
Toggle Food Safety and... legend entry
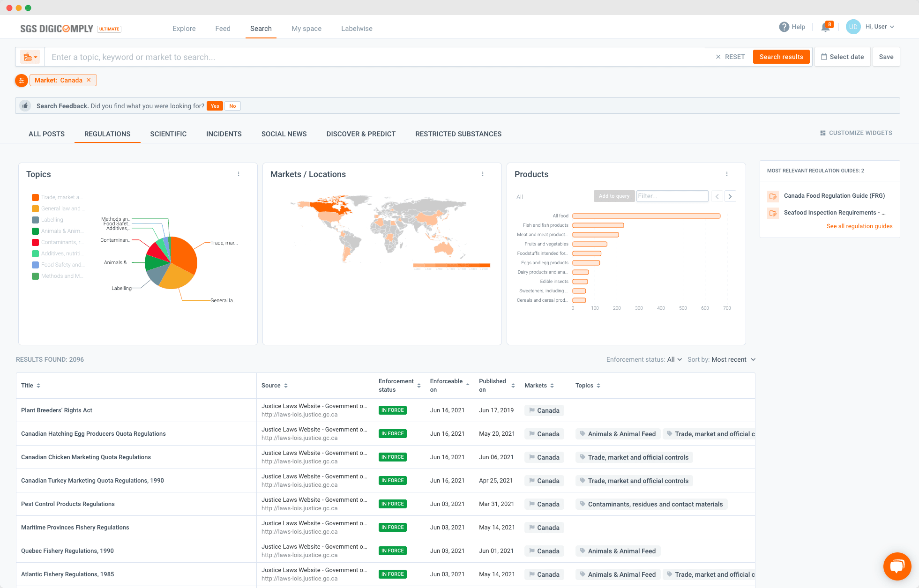(x=58, y=265)
